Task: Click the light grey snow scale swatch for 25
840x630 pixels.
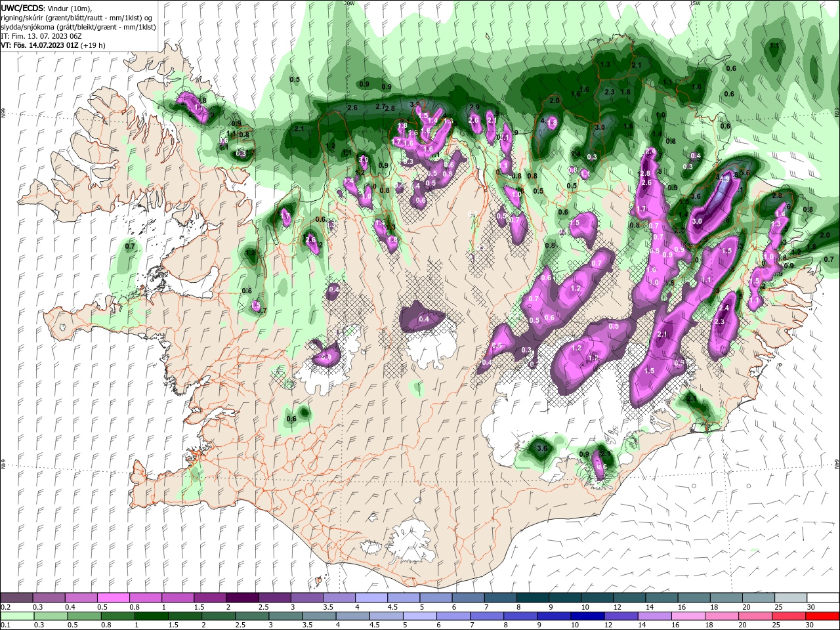Action: click(x=791, y=598)
